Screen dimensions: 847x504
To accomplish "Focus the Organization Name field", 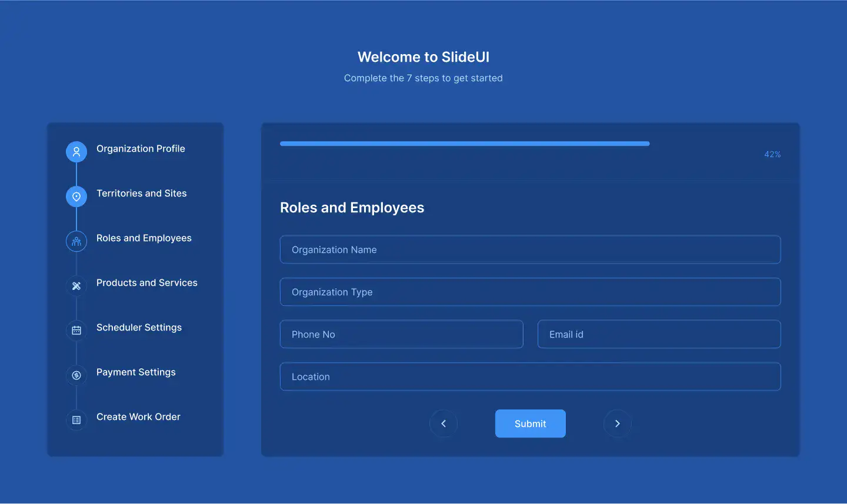I will [531, 249].
